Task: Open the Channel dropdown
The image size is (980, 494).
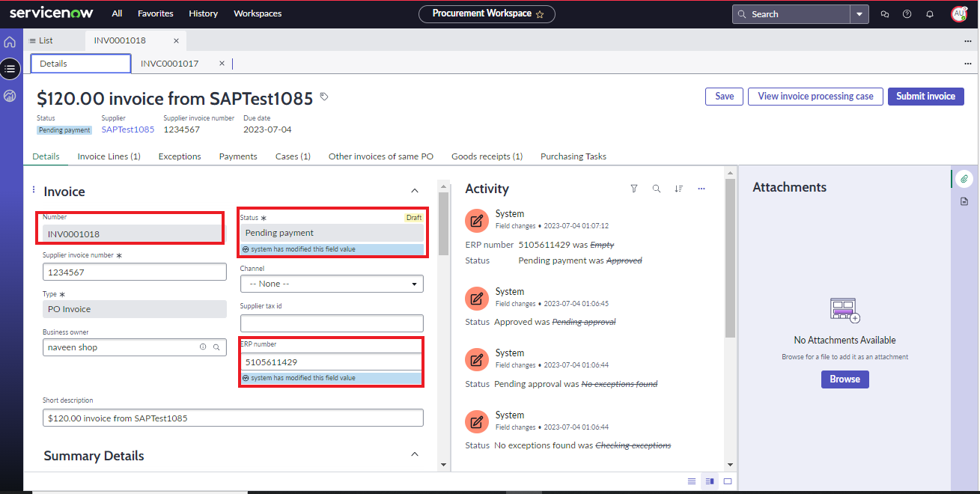Action: click(332, 284)
